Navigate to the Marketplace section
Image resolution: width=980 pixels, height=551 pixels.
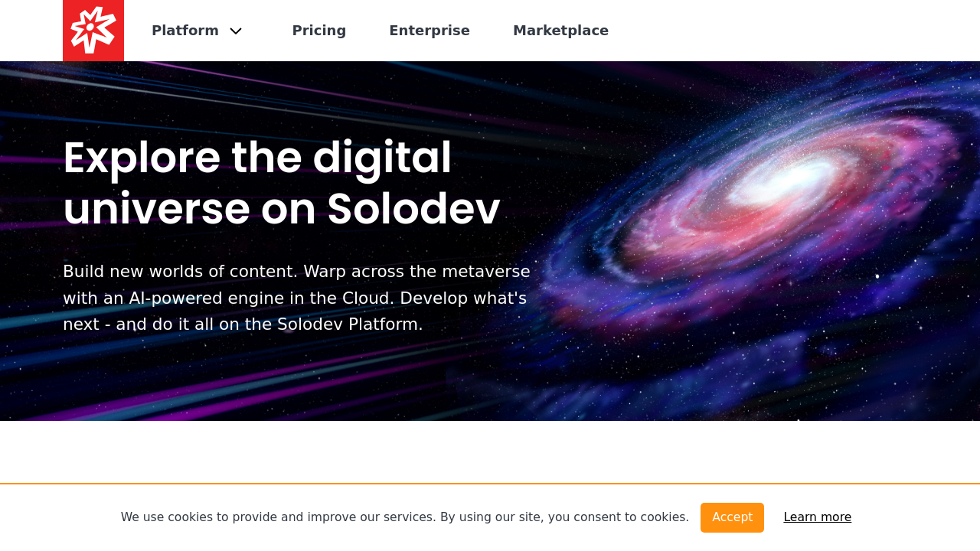(x=560, y=31)
